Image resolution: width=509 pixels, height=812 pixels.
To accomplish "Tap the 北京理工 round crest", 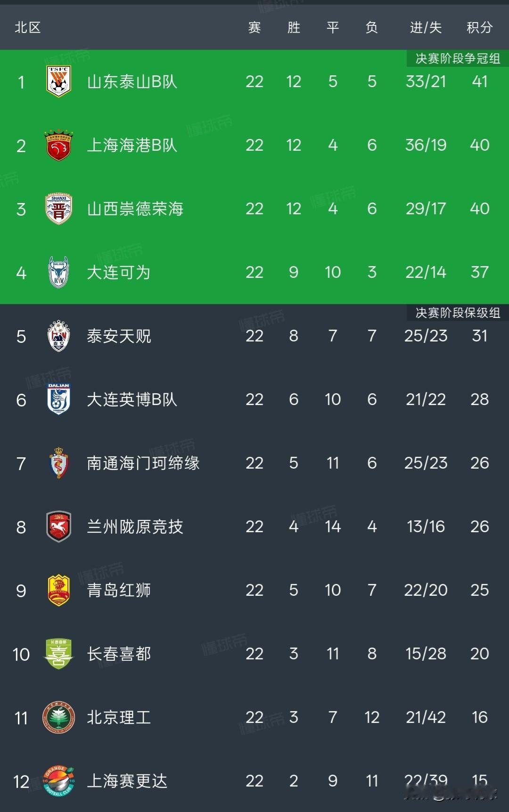I will coord(58,717).
